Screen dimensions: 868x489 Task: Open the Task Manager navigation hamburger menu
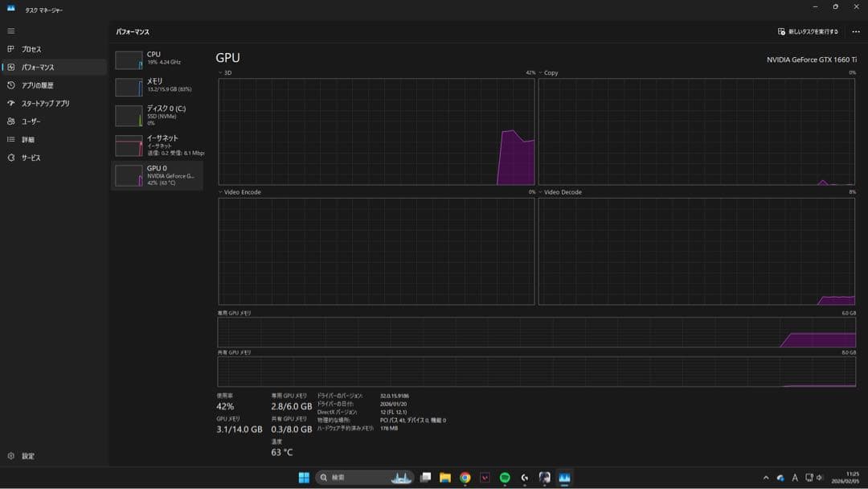(x=11, y=30)
